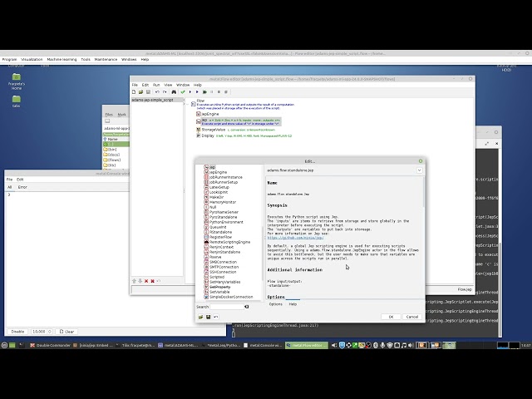The width and height of the screenshot is (532, 399).
Task: Click the first blue Run arrow icon
Action: click(190, 92)
